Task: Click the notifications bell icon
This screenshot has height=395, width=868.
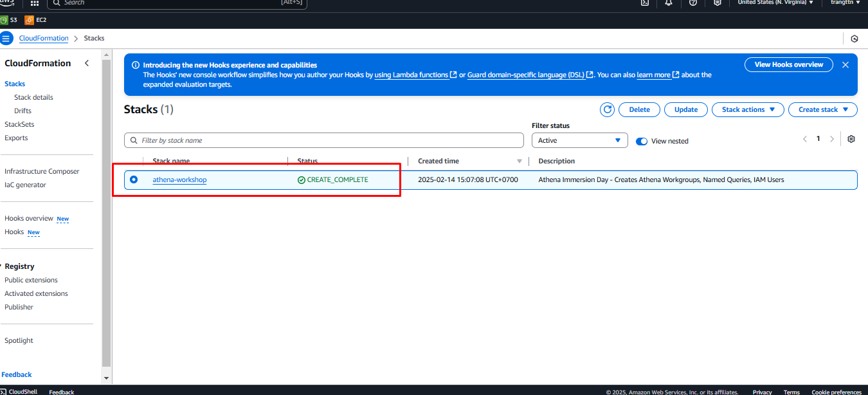Action: (x=669, y=3)
